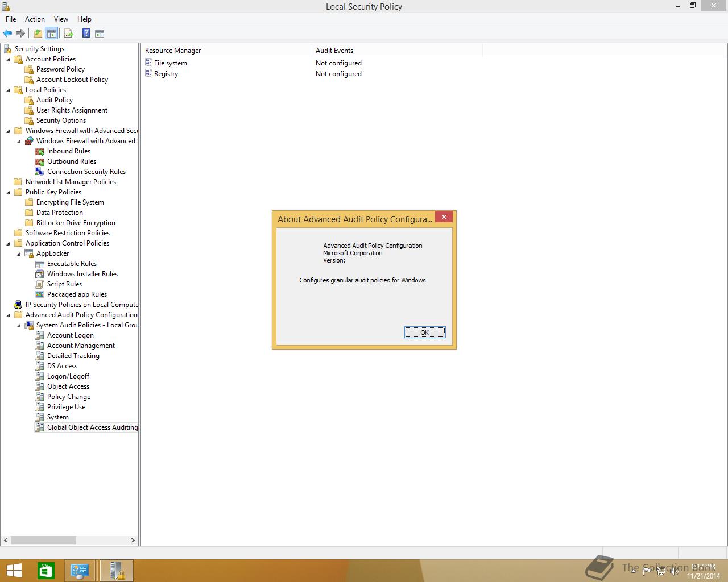Click the Script Rules icon
Image resolution: width=728 pixels, height=582 pixels.
(x=40, y=284)
